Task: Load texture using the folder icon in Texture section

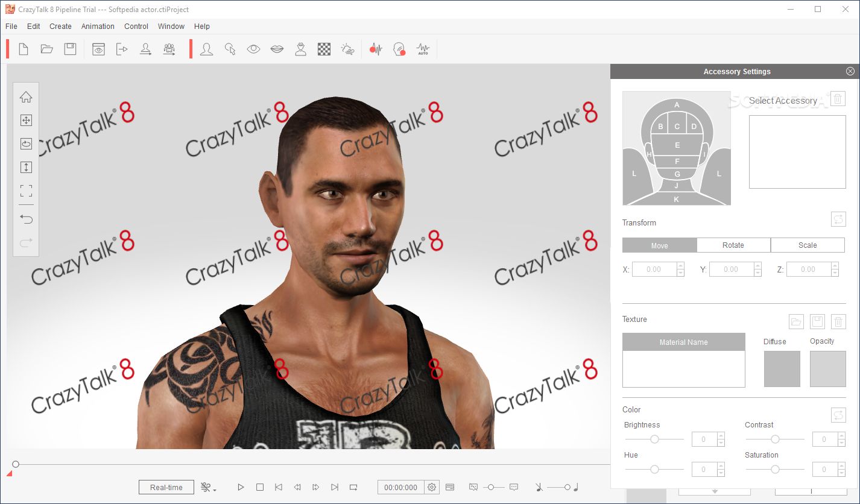Action: [x=796, y=321]
